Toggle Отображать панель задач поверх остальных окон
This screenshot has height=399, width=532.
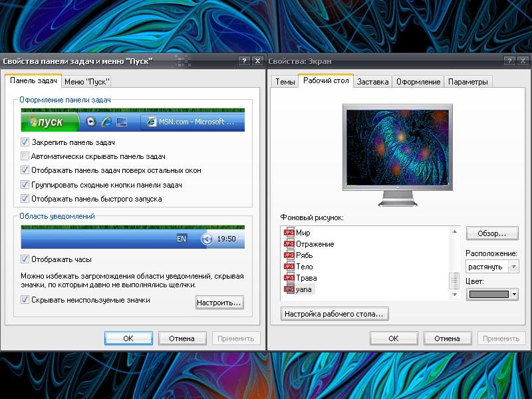(25, 170)
